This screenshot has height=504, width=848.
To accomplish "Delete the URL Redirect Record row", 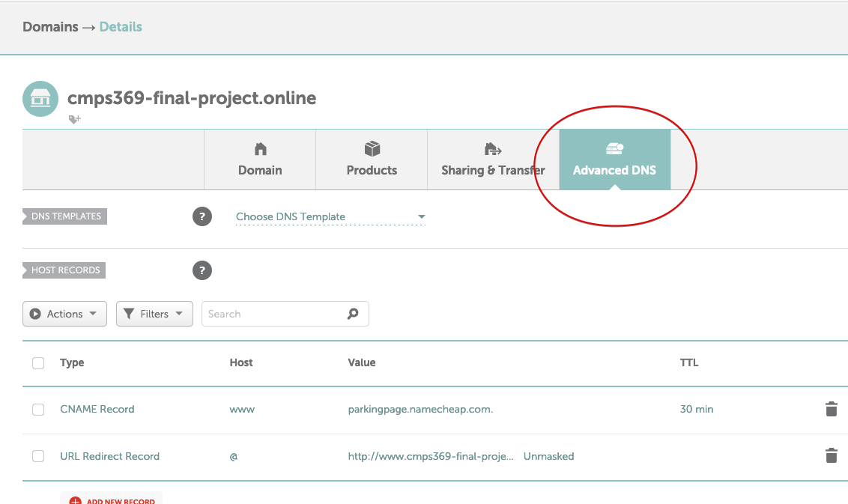I will coord(831,456).
